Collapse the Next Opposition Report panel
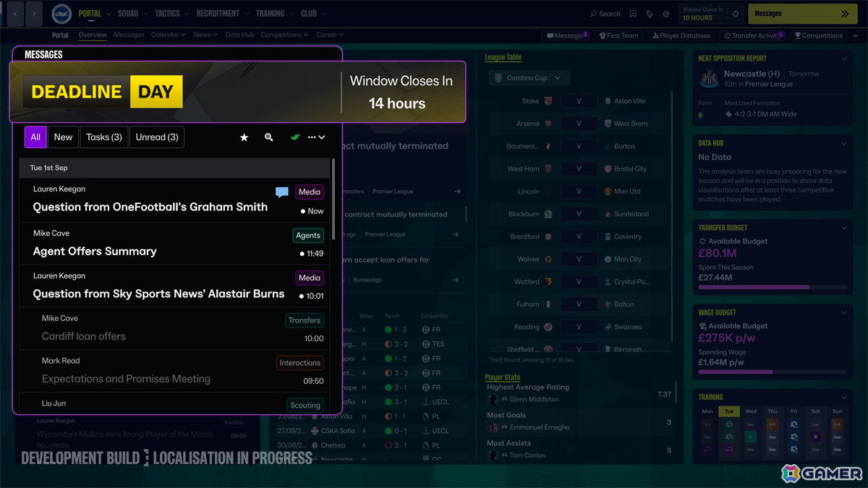The height and width of the screenshot is (488, 868). tap(844, 59)
